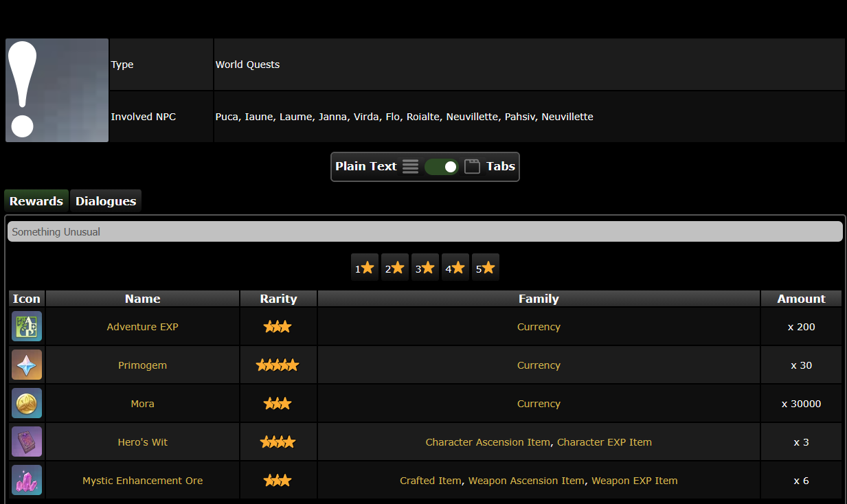
Task: Click the Primogem five-star rarity cell
Action: tap(278, 365)
